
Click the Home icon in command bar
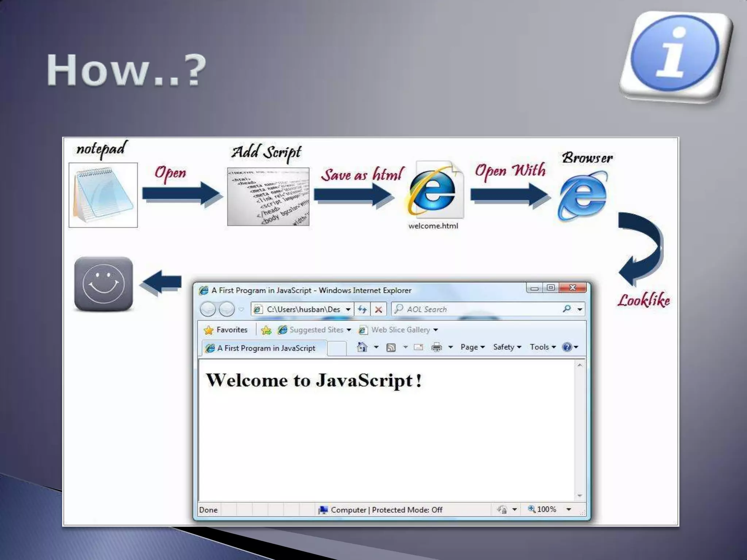pyautogui.click(x=362, y=347)
